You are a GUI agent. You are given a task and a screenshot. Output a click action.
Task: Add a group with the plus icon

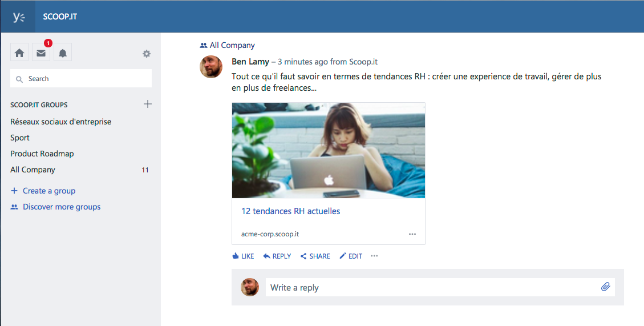click(x=147, y=104)
